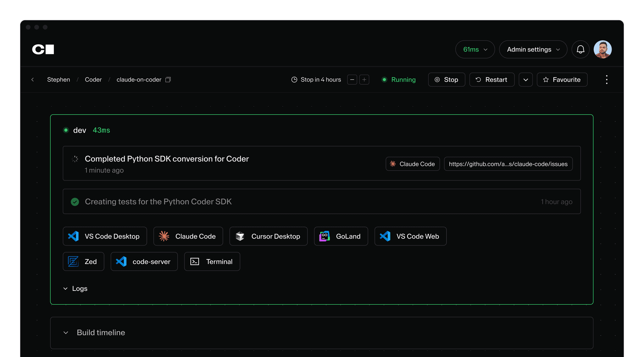Go back with the left chevron arrow

coord(33,80)
